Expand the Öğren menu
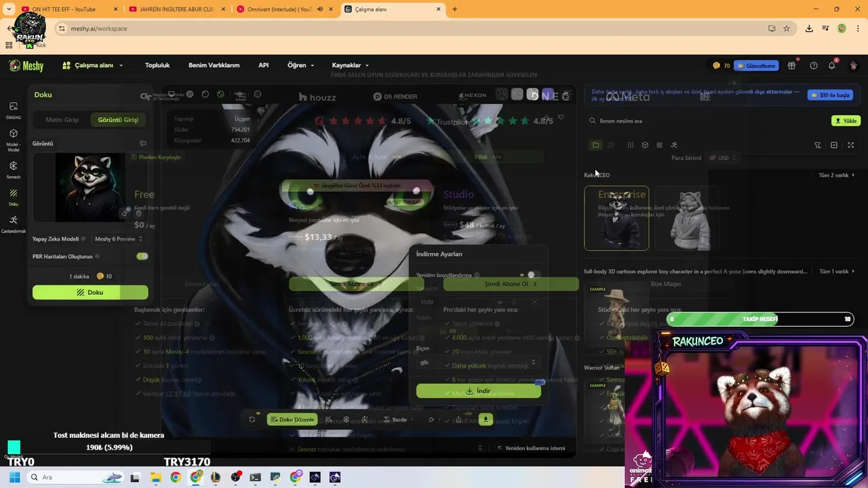 tap(301, 66)
